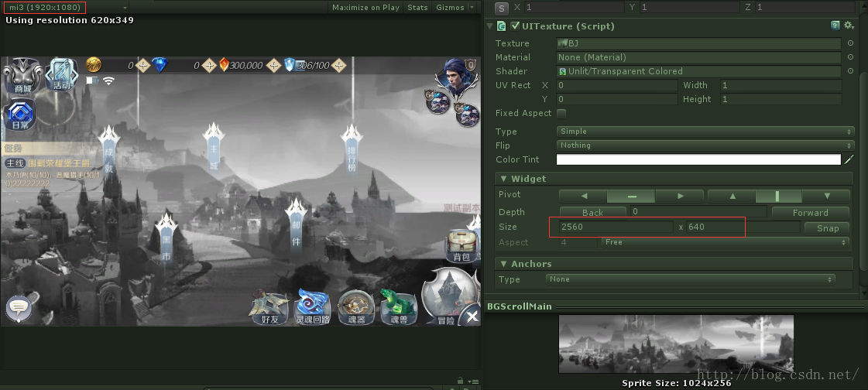Image resolution: width=868 pixels, height=390 pixels.
Task: Open the Color Tint white swatch
Action: click(698, 159)
